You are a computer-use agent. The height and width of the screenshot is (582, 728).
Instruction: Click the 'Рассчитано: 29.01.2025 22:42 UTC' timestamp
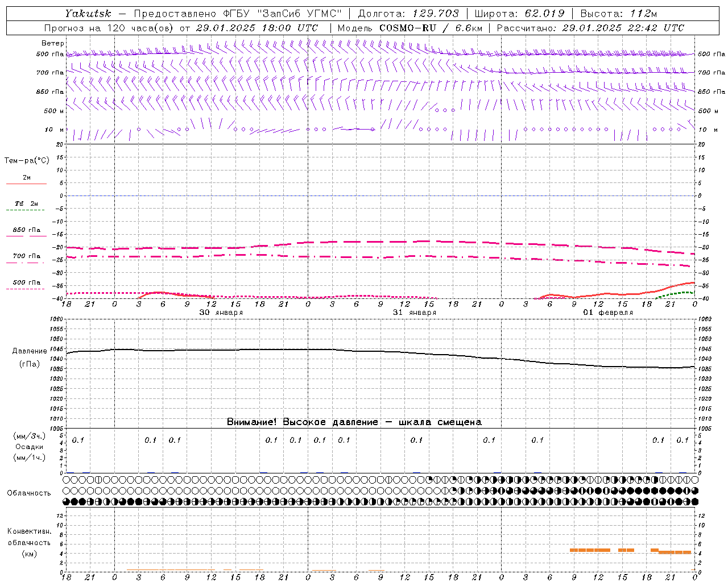pos(590,28)
